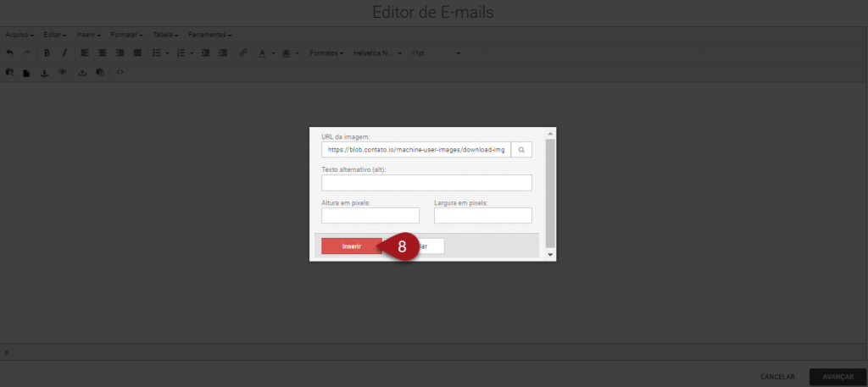This screenshot has width=868, height=387.
Task: Toggle the bulleted list icon
Action: 156,53
